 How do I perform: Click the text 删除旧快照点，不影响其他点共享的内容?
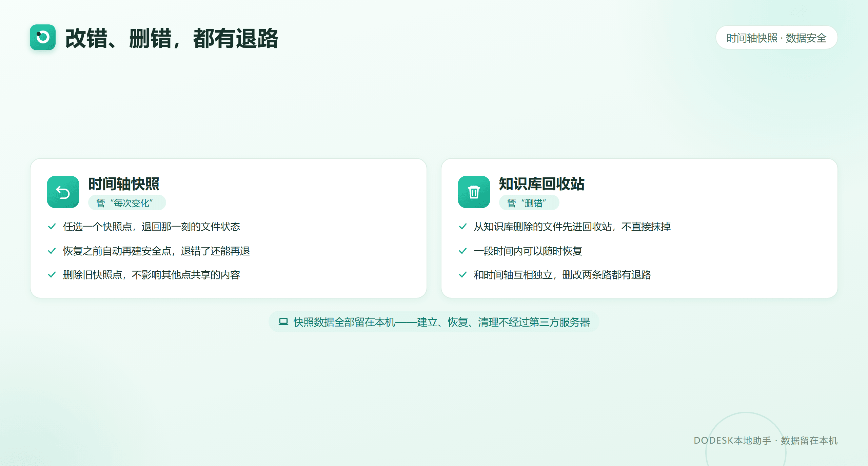[x=152, y=275]
